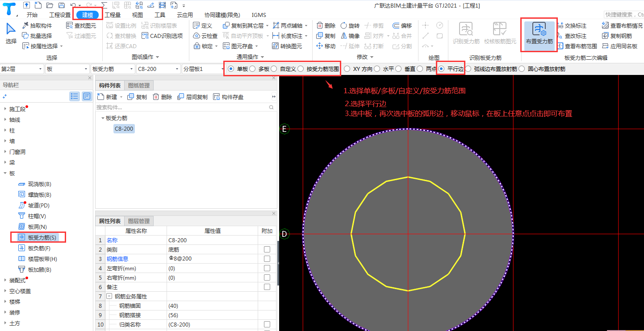Click 转换图元 tool
The image size is (644, 331).
287,46
